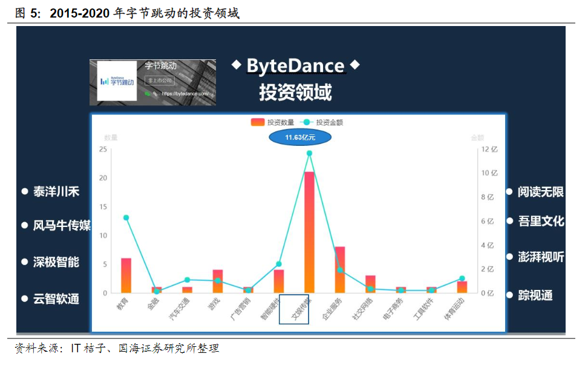Click the 12 亿 right axis value
This screenshot has height=365, width=588.
point(489,150)
